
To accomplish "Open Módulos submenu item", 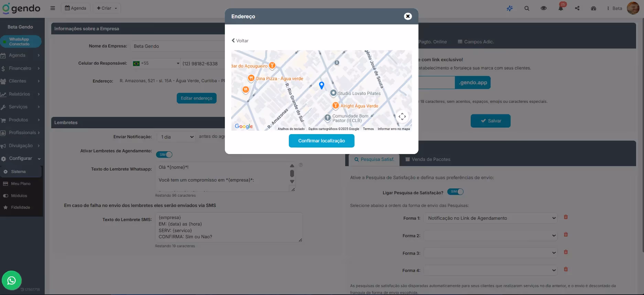I will pos(21,196).
